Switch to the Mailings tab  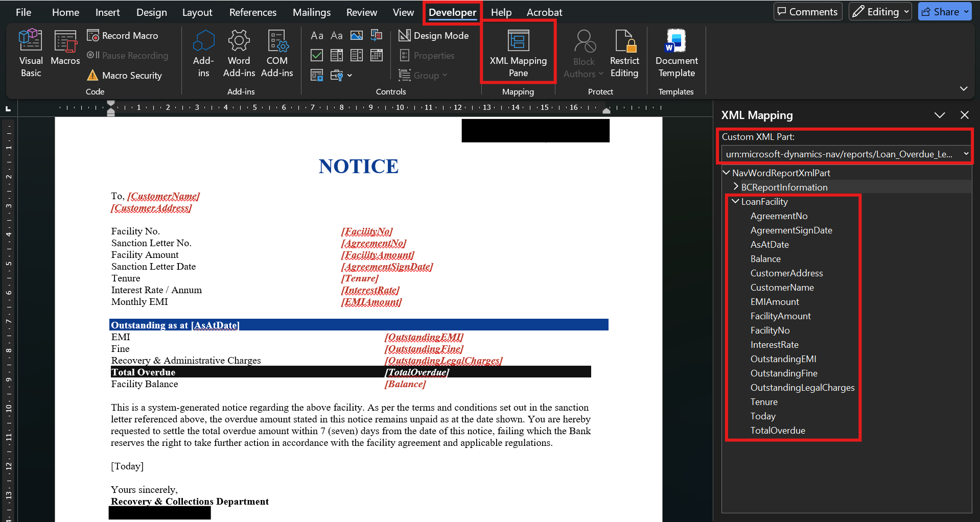click(312, 12)
